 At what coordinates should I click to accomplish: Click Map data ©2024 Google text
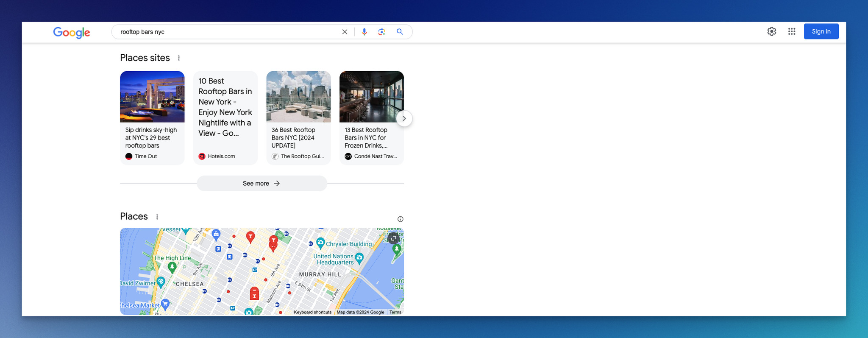pyautogui.click(x=360, y=312)
